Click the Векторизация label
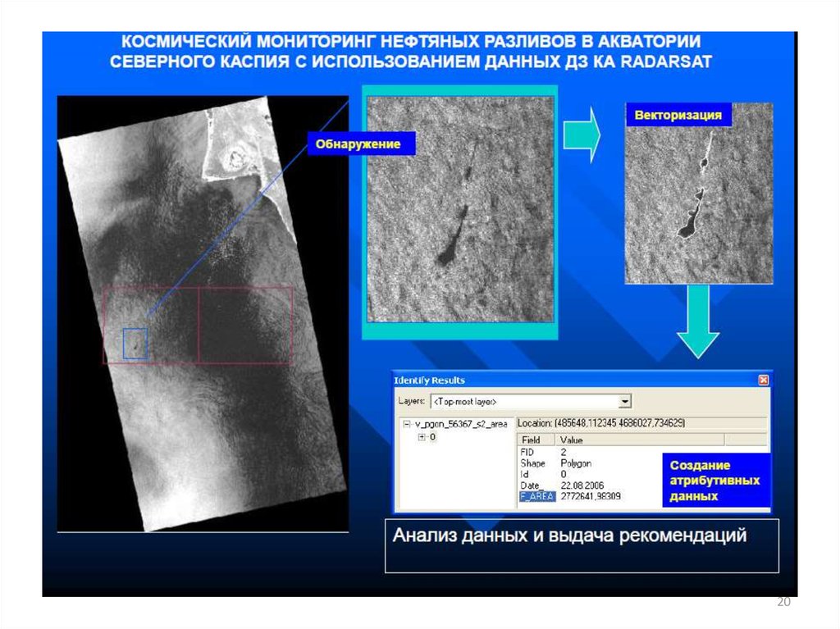840x629 pixels. [x=678, y=116]
